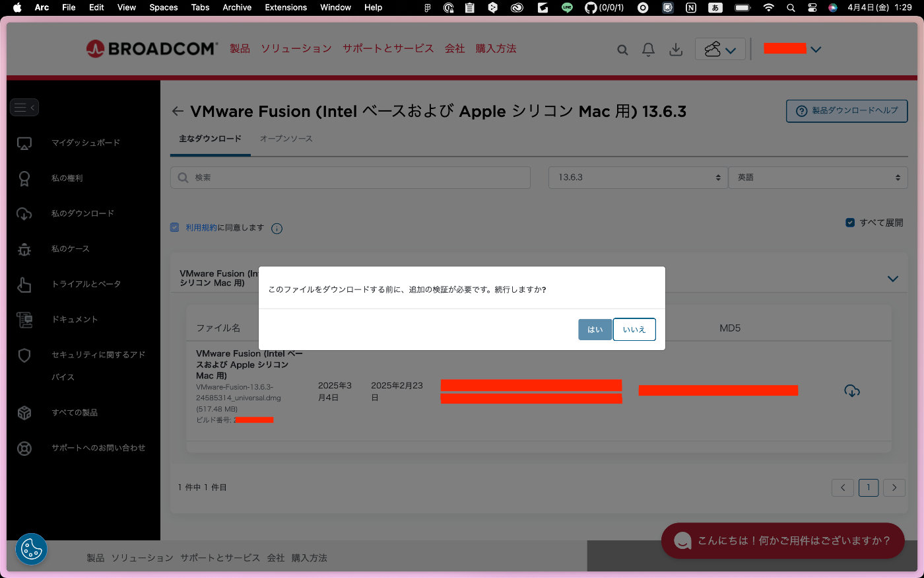This screenshot has height=578, width=924.
Task: Open トライアルとベータ hand icon
Action: [x=24, y=284]
